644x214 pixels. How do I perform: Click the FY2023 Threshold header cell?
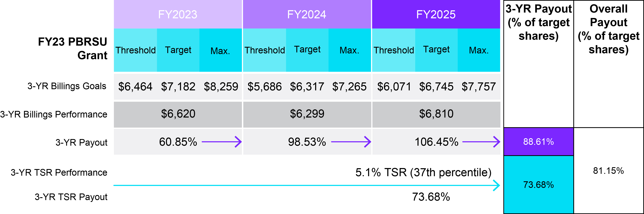(135, 50)
